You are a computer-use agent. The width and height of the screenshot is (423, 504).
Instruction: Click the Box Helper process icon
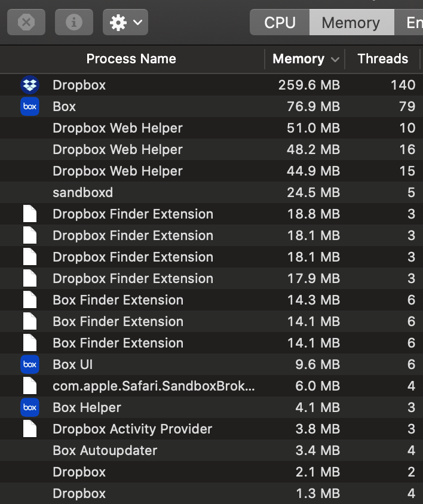[x=30, y=407]
